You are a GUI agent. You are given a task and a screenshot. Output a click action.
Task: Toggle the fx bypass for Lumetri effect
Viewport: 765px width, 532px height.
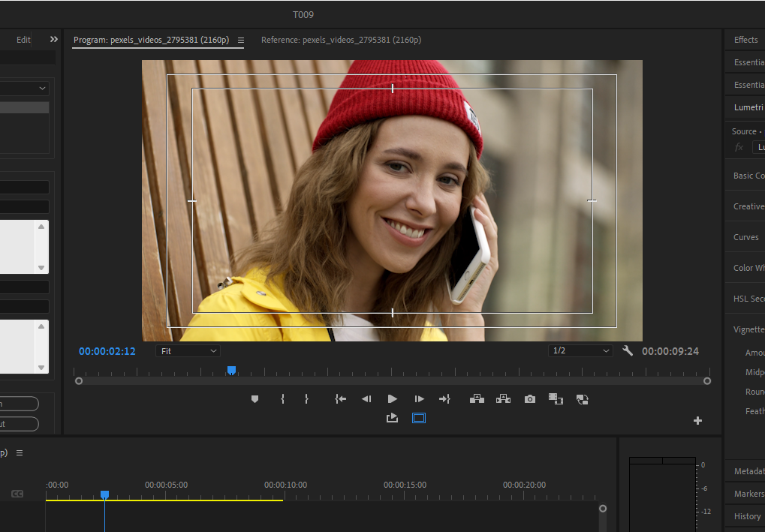click(739, 147)
